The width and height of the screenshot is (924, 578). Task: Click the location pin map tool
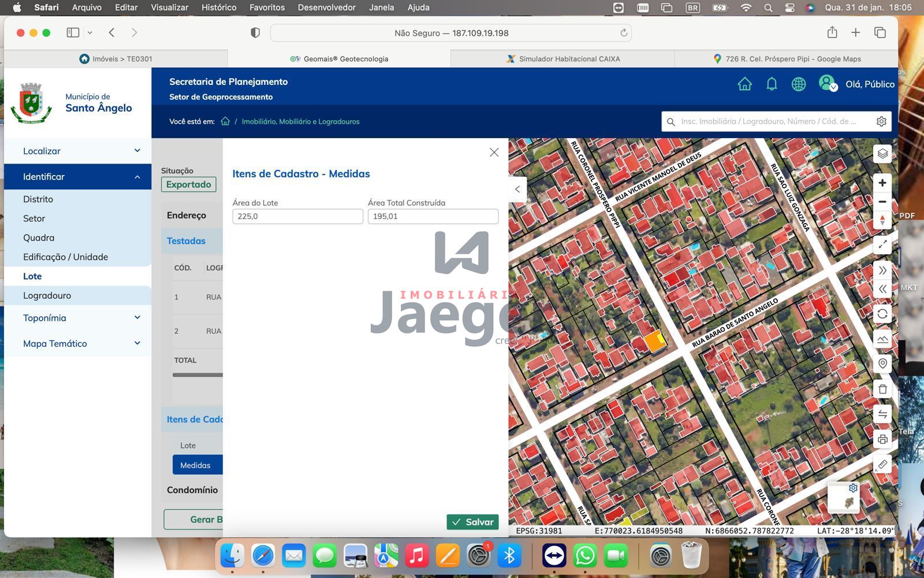(x=882, y=364)
